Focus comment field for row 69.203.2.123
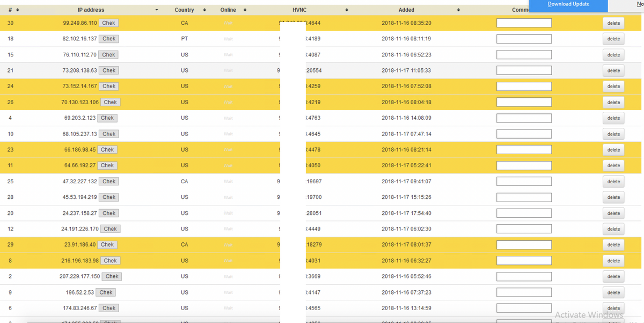 524,118
